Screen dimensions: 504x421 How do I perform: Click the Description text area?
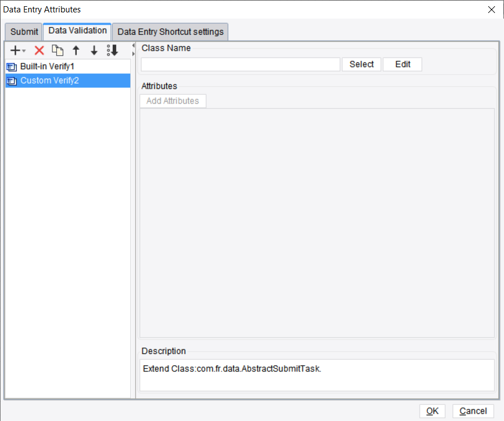click(x=317, y=375)
